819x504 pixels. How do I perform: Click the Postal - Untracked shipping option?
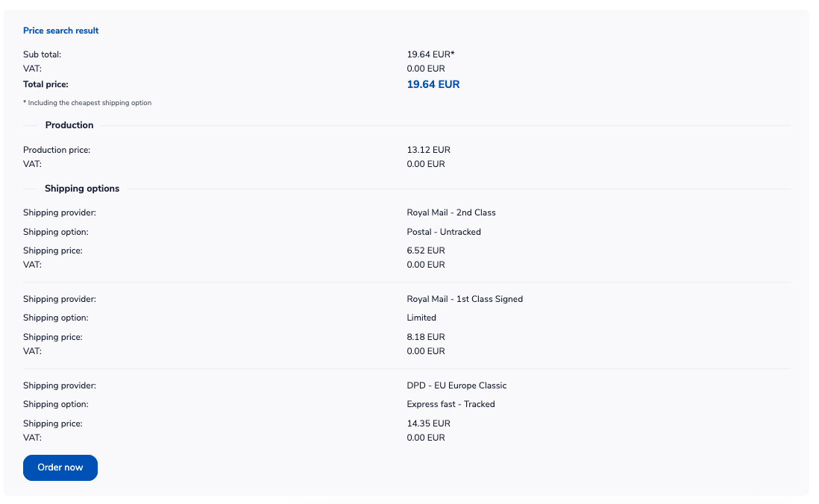click(x=444, y=232)
